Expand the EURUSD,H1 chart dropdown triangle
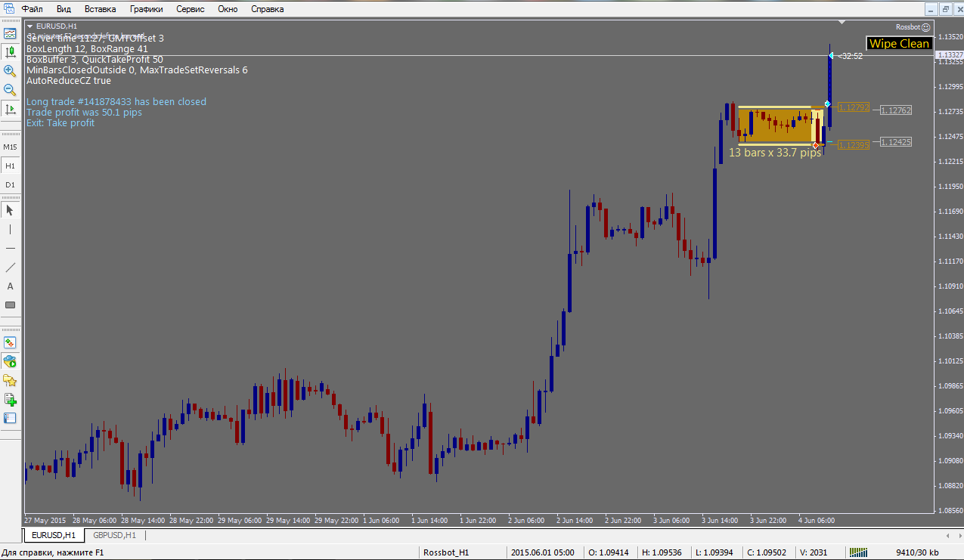964x560 pixels. pos(29,26)
